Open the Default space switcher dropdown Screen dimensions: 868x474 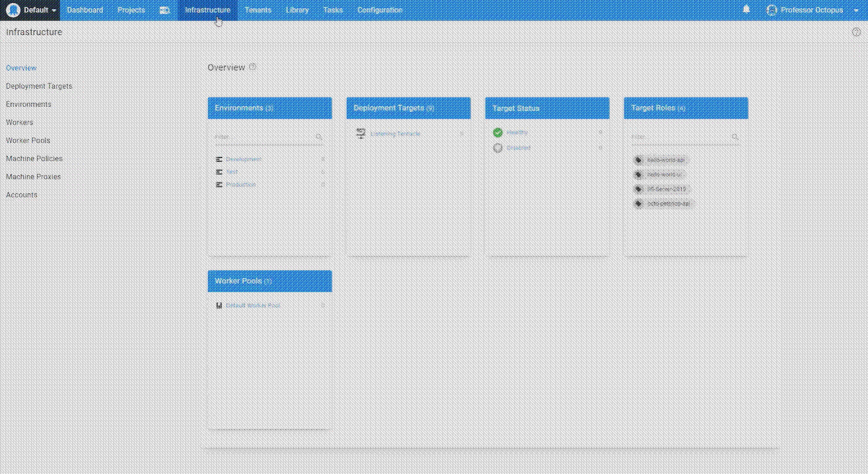click(x=30, y=10)
